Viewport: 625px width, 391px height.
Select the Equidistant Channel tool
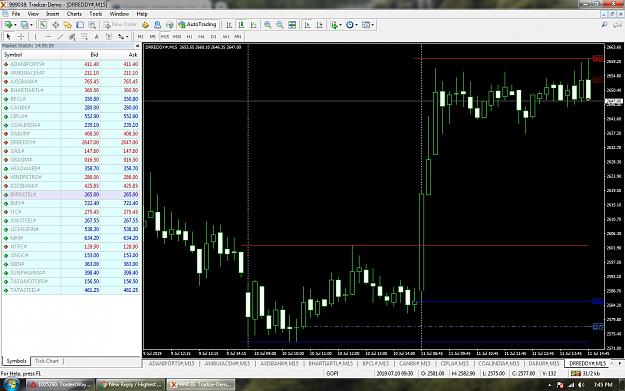[72, 37]
